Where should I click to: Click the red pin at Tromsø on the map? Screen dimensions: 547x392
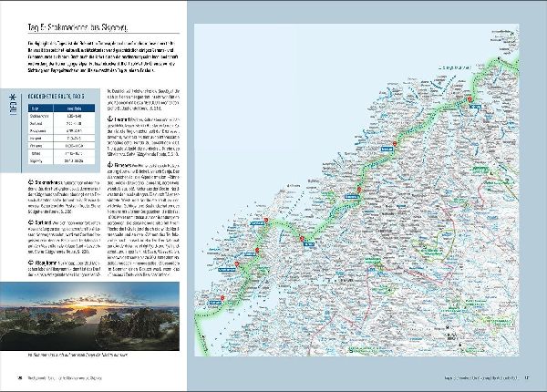pos(395,144)
